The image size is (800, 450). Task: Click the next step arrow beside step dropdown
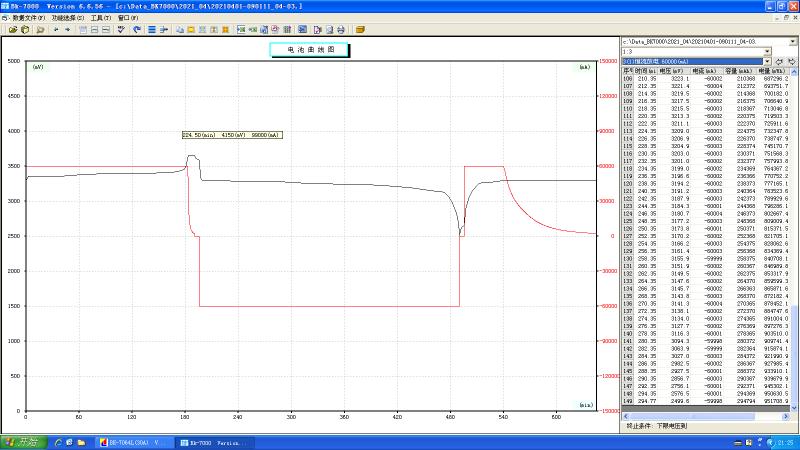tap(791, 61)
